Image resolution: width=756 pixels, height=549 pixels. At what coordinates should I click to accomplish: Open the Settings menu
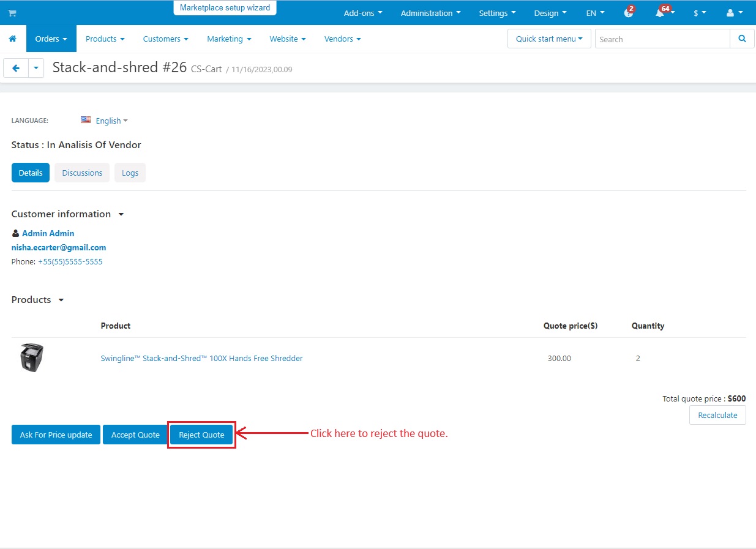[497, 13]
